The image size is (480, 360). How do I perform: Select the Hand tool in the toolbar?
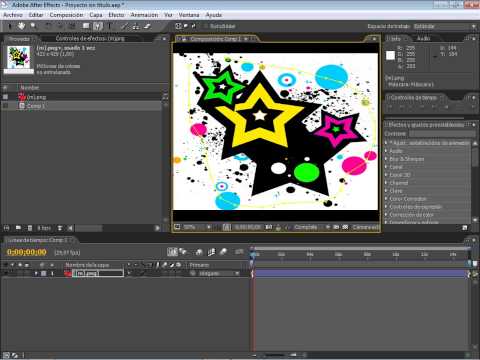[x=22, y=26]
